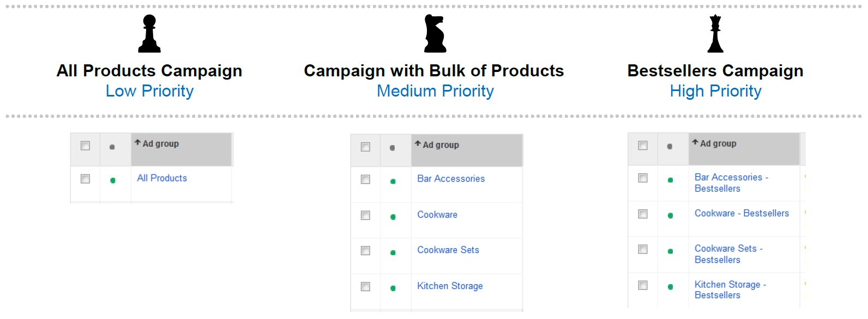Click the Medium Priority label
868x319 pixels.
pos(435,91)
